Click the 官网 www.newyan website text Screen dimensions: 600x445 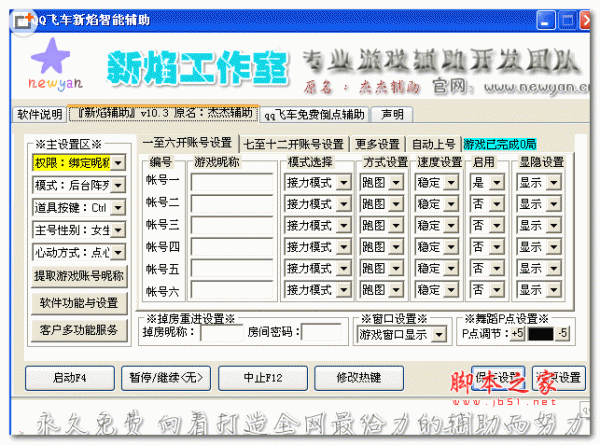tap(511, 87)
